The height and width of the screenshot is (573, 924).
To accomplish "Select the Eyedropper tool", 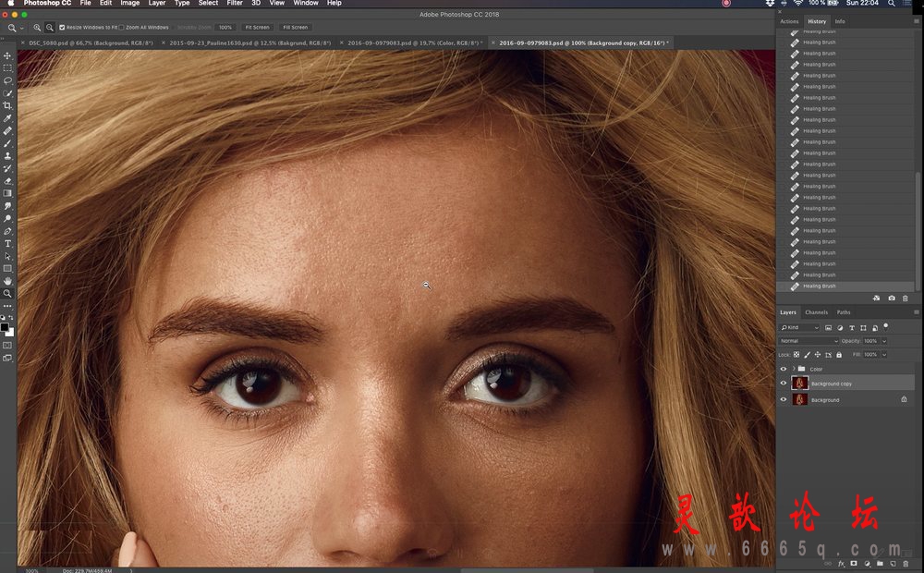I will tap(7, 118).
